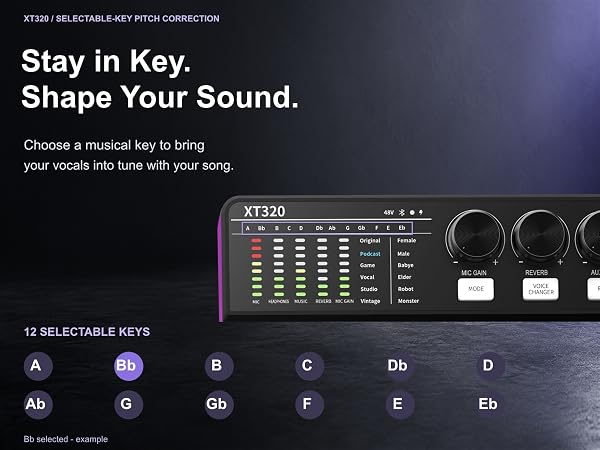Click the Db label in device key strip
Viewport: 600px width, 450px height.
pyautogui.click(x=319, y=228)
